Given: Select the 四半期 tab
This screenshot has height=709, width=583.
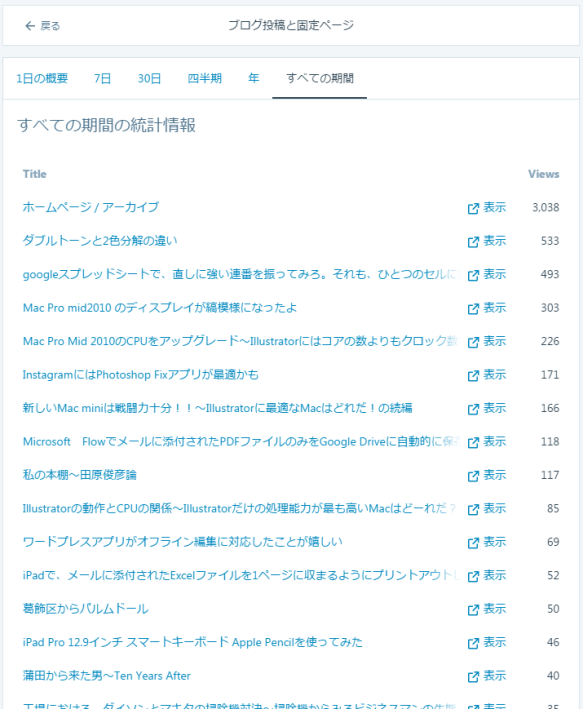Looking at the screenshot, I should tap(204, 78).
